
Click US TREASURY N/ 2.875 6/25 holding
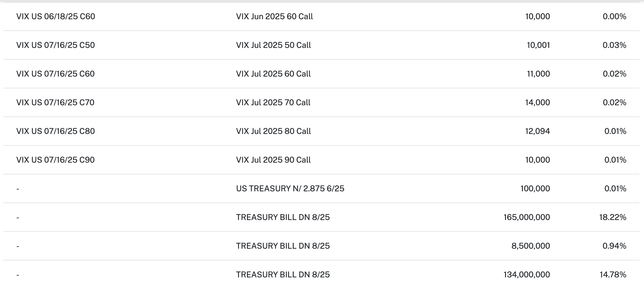point(290,188)
